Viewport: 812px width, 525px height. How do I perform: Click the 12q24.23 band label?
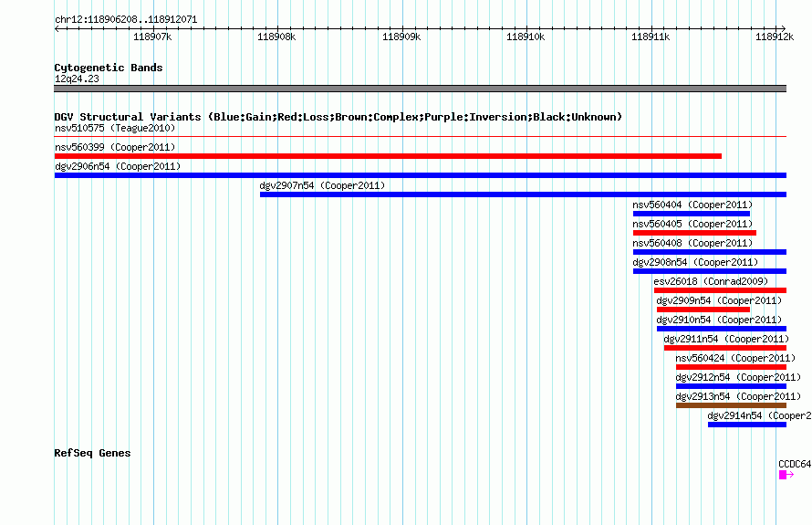77,79
